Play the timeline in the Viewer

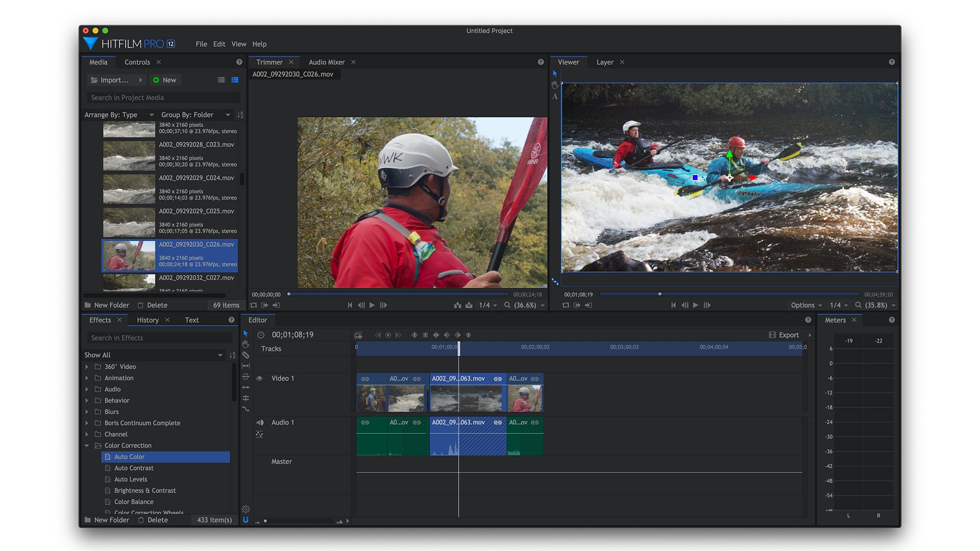point(696,305)
